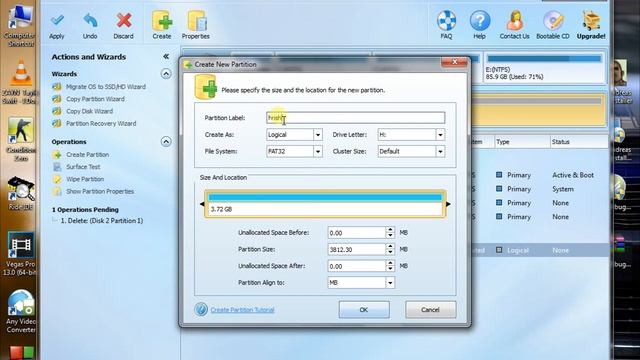The image size is (640, 360).
Task: Click the Cancel button
Action: pos(431,310)
